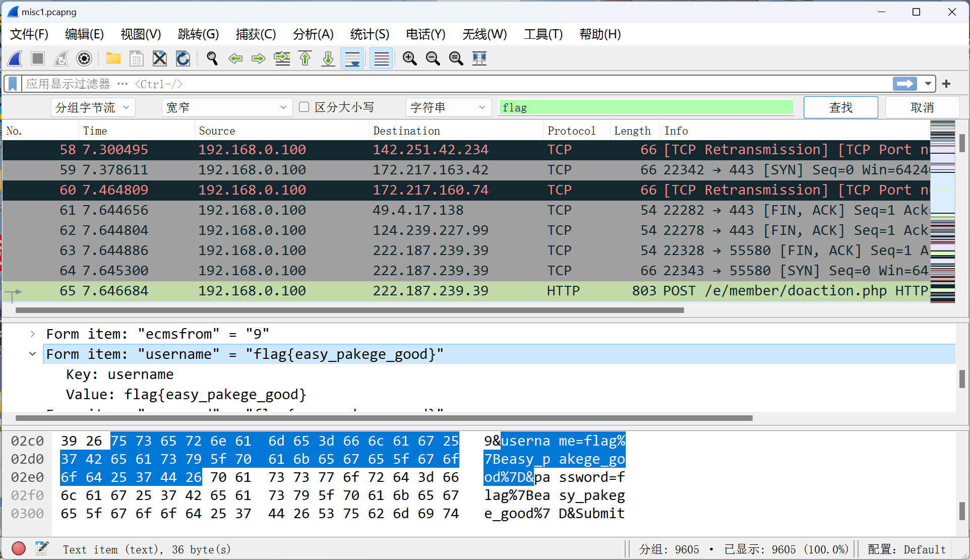Click the 取消 cancel button
970x560 pixels.
pyautogui.click(x=922, y=107)
